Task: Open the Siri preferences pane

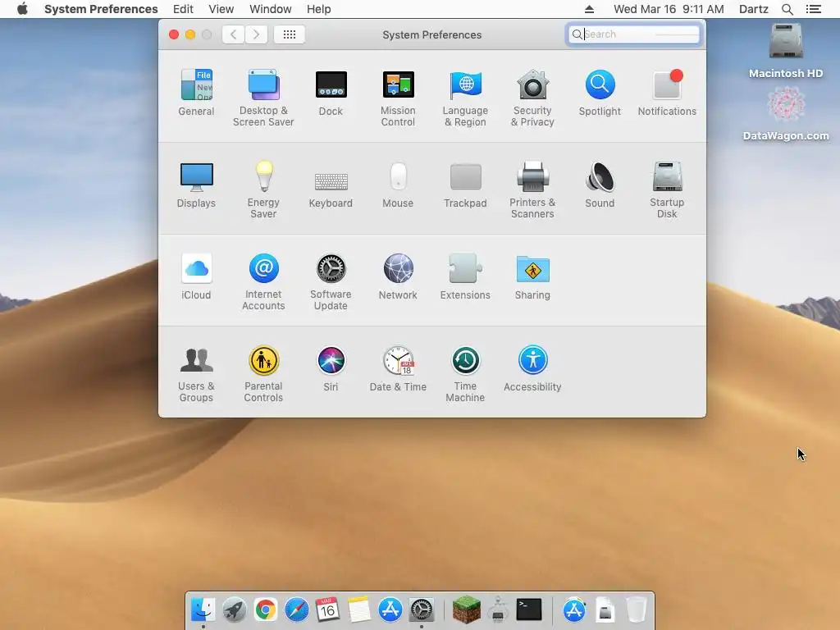Action: point(331,368)
